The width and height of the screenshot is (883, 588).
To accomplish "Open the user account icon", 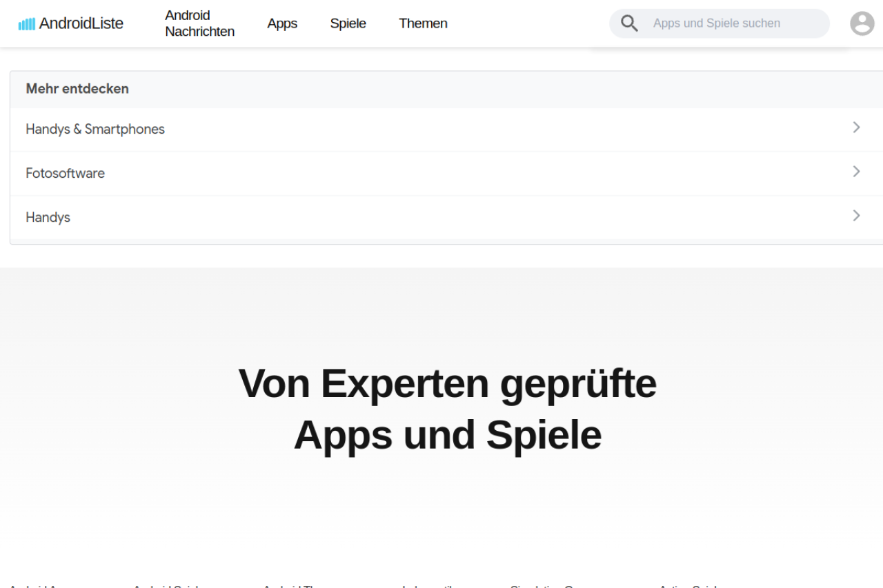I will click(x=862, y=23).
